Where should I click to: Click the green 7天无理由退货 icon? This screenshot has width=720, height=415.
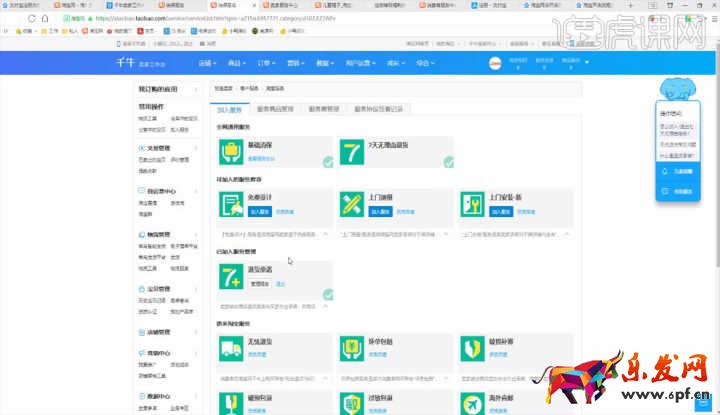350,152
